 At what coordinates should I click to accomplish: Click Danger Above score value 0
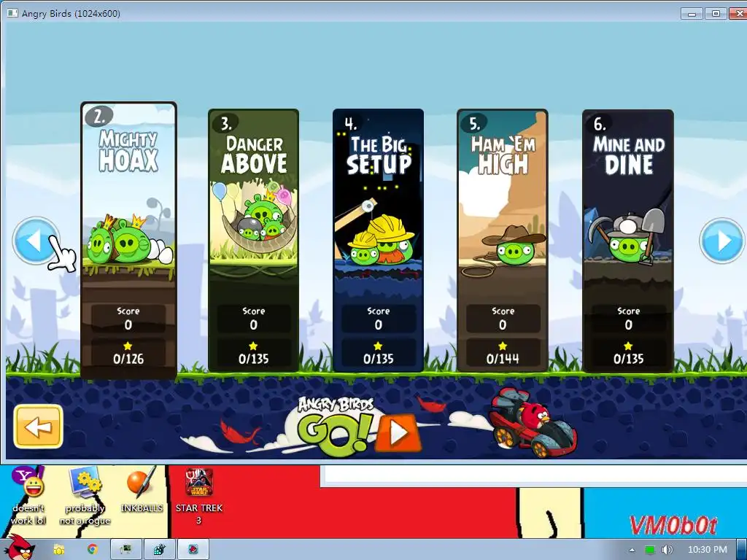(253, 324)
